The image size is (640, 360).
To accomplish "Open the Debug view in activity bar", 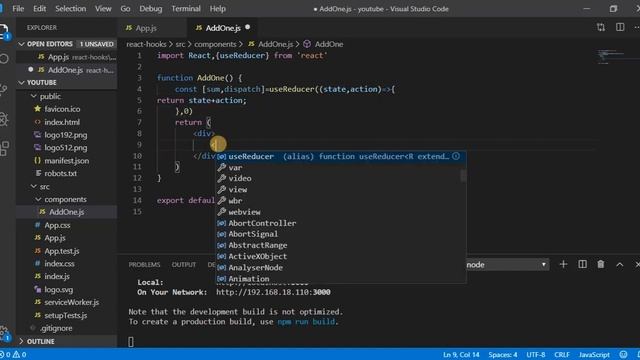I will pos(4,119).
